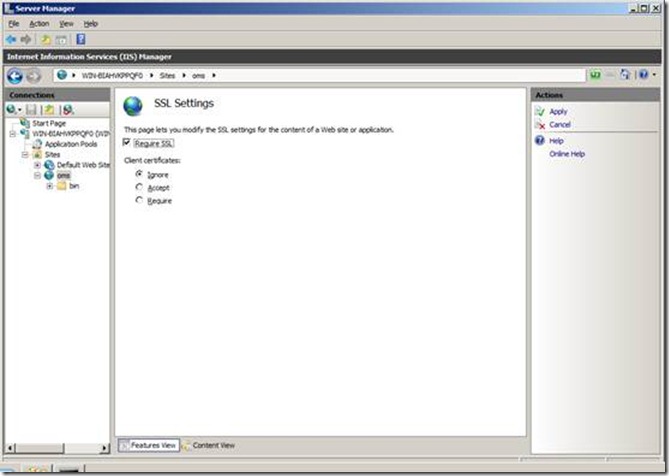This screenshot has height=476, width=669.
Task: Open the File menu
Action: pos(14,24)
